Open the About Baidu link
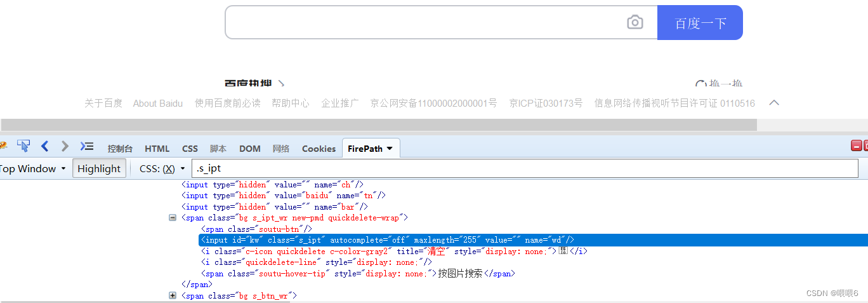868x303 pixels. (158, 103)
